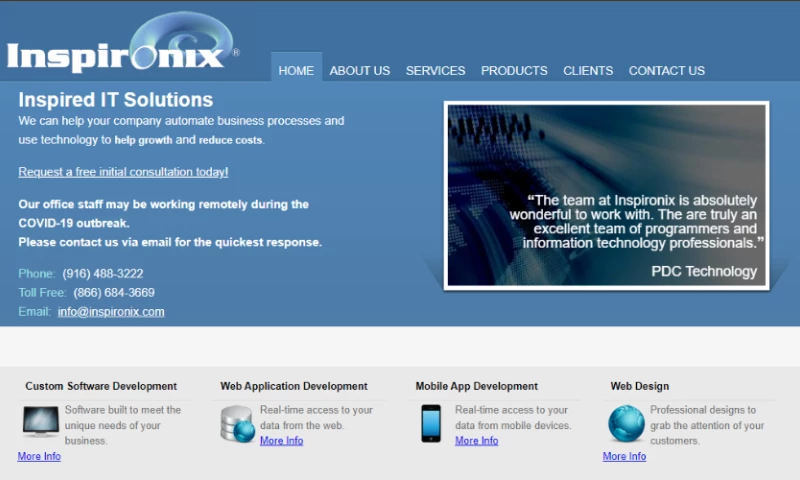Viewport: 800px width, 480px height.
Task: Click the database globe icon
Action: pyautogui.click(x=237, y=424)
